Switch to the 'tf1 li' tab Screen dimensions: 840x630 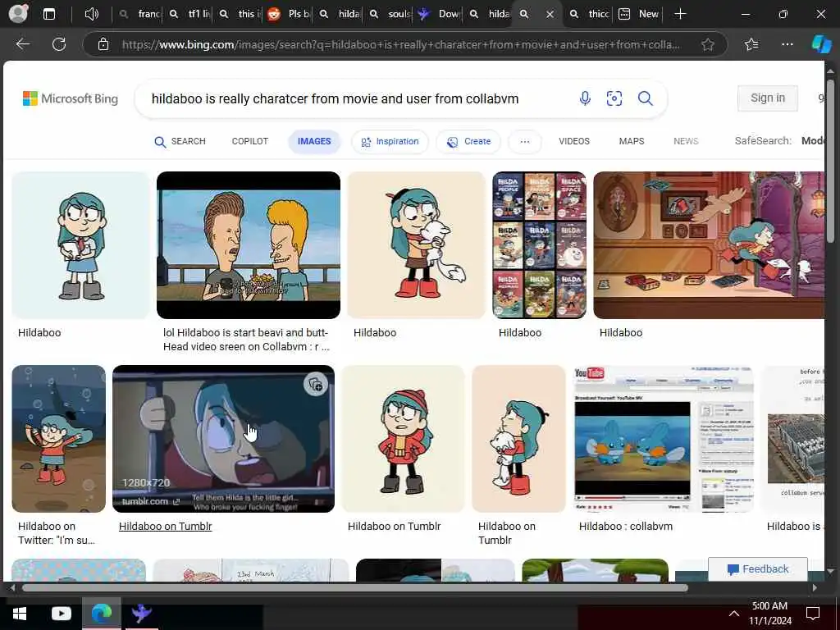click(x=189, y=14)
